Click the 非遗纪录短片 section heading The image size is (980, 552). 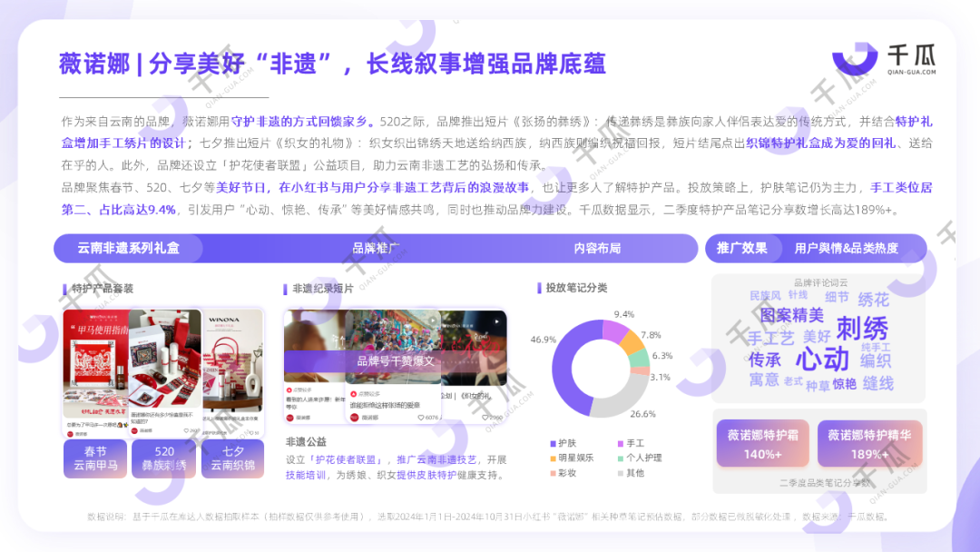point(323,288)
